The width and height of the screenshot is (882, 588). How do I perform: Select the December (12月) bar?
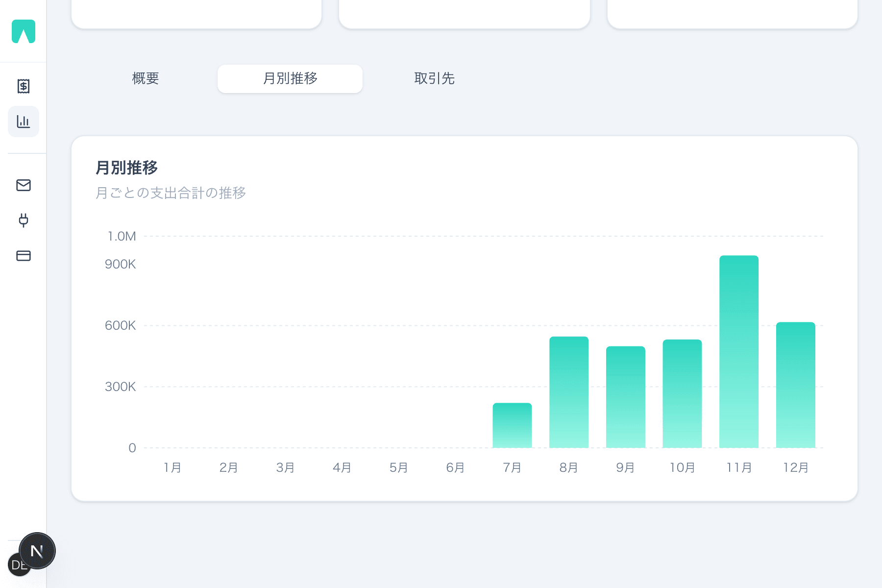795,385
